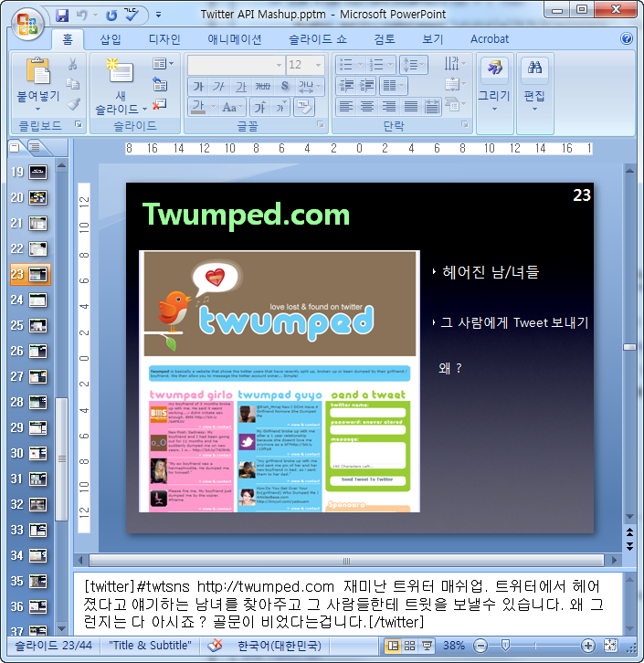
Task: Switch to the 디자인 tab
Action: (164, 39)
